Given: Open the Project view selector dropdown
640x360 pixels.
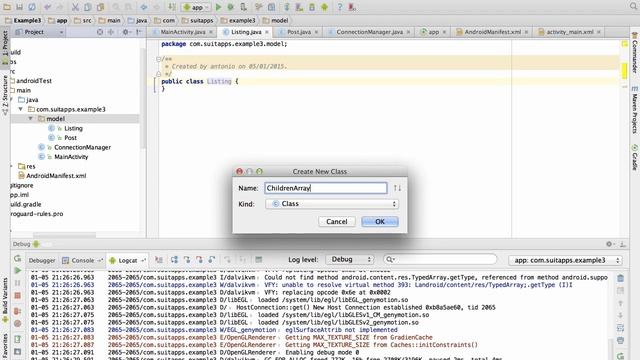Looking at the screenshot, I should pyautogui.click(x=39, y=32).
